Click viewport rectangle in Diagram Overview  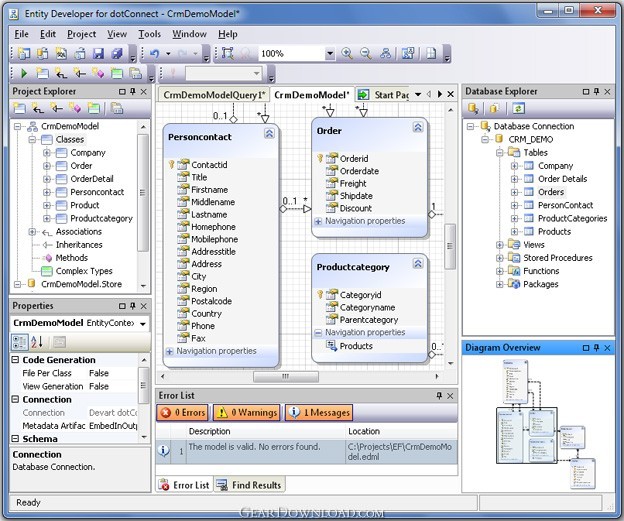click(x=526, y=435)
